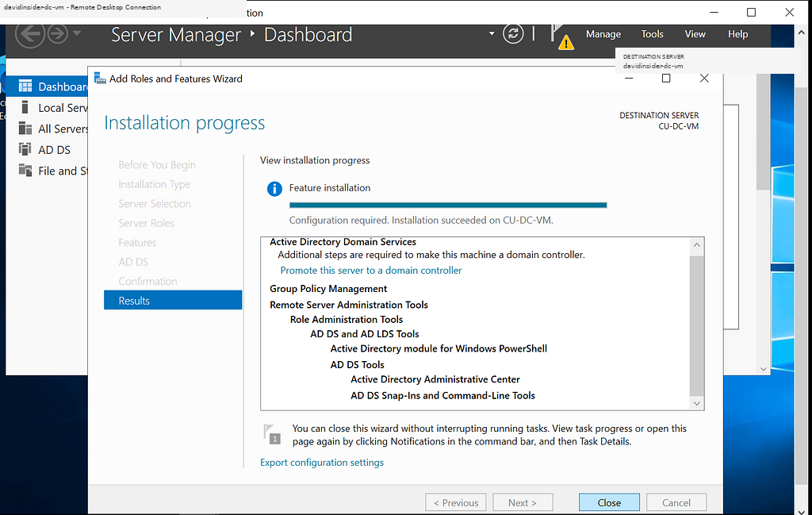Click AD DS and AD LDS Tools entry
This screenshot has height=515, width=812.
pos(365,334)
